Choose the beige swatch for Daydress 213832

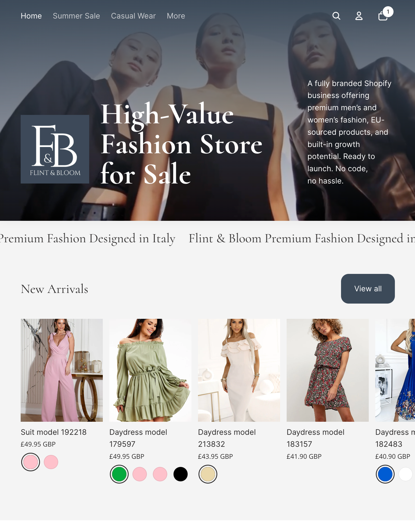pos(208,474)
